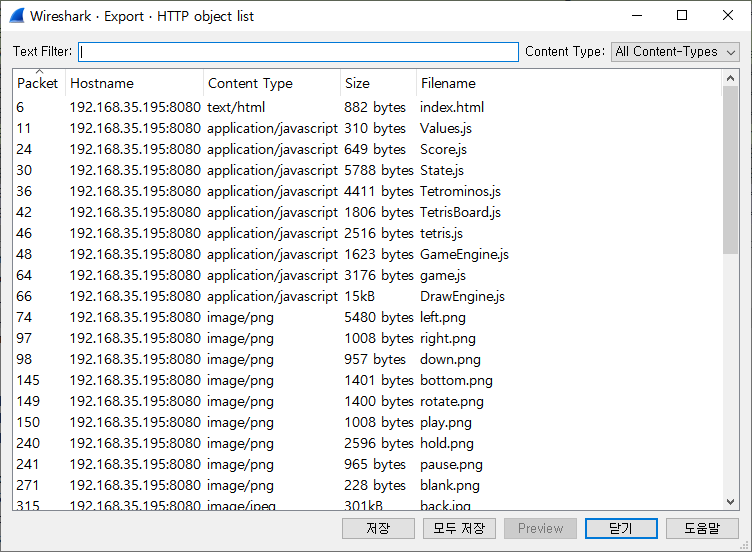Click the scrollbar up arrow
The image size is (752, 552).
point(730,78)
